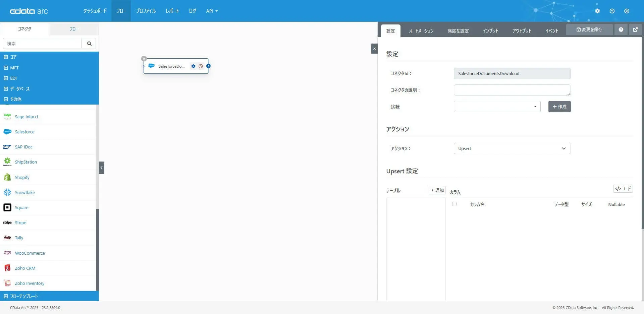Collapse the left connector sidebar
Screen dimensions: 644x314
point(102,168)
